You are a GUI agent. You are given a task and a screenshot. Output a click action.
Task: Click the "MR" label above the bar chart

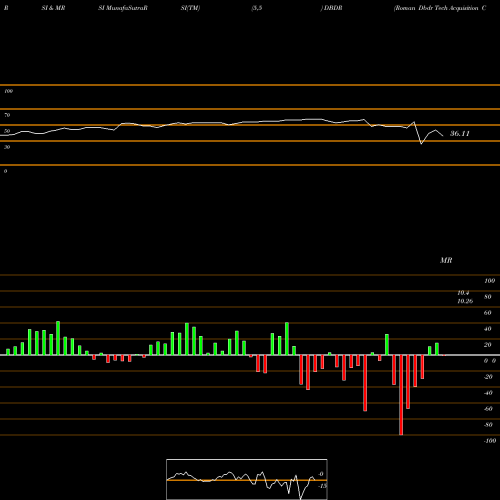click(446, 260)
